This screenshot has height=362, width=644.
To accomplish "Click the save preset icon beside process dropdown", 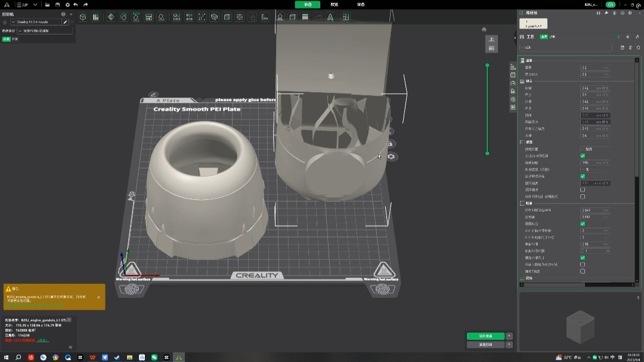I will pyautogui.click(x=622, y=48).
